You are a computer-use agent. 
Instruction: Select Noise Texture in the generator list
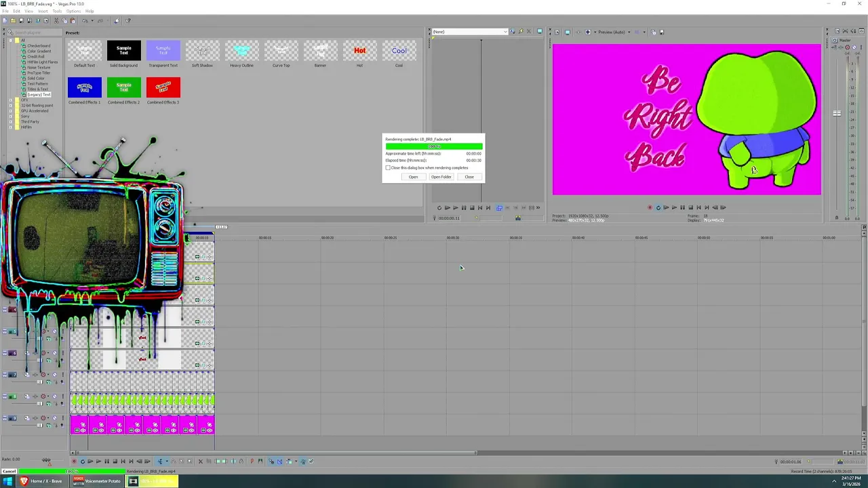point(39,68)
